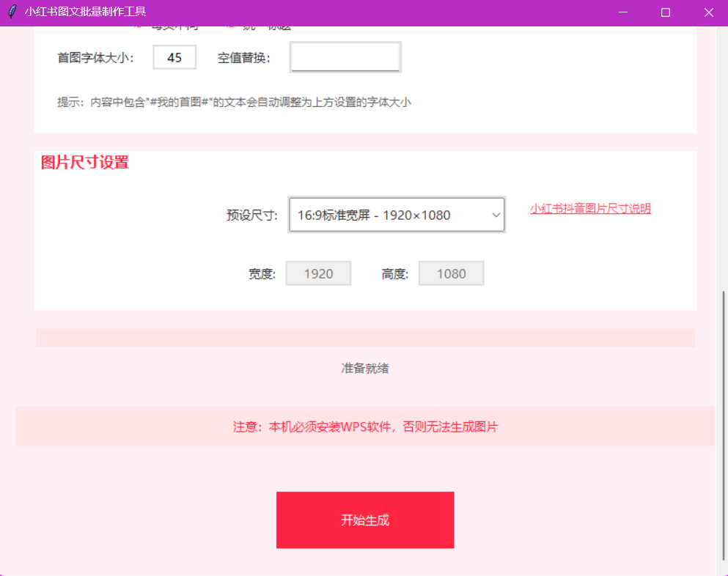This screenshot has width=728, height=576.
Task: Click the 预设尺寸 label
Action: (252, 215)
